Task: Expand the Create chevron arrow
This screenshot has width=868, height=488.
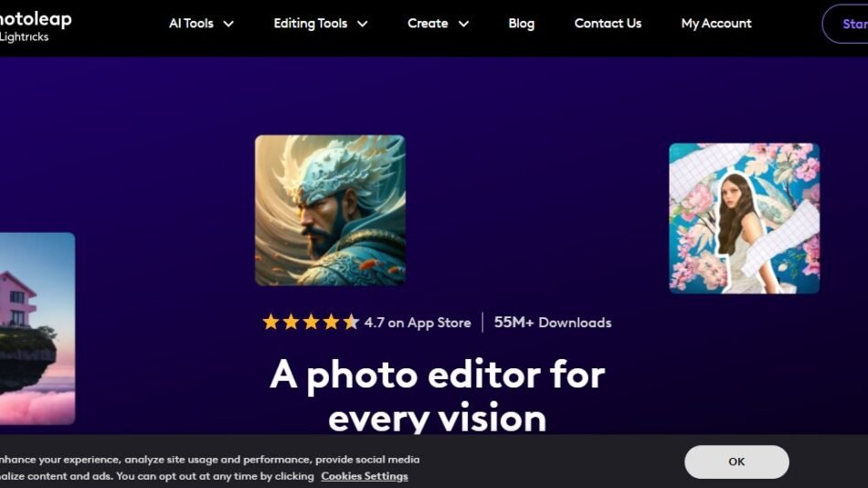Action: [464, 24]
